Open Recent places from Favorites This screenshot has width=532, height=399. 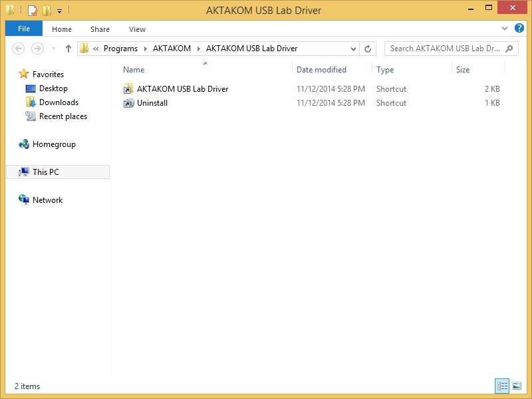(x=63, y=116)
